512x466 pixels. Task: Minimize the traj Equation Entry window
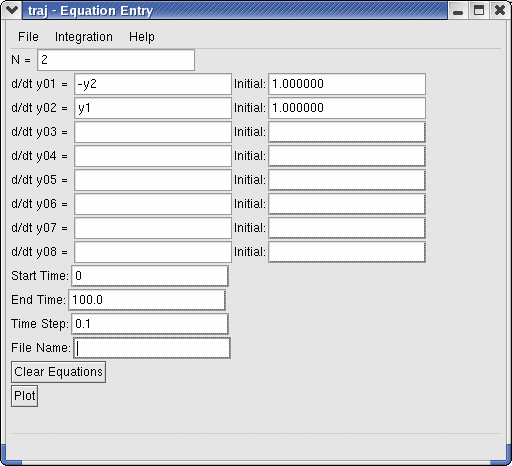pyautogui.click(x=458, y=10)
